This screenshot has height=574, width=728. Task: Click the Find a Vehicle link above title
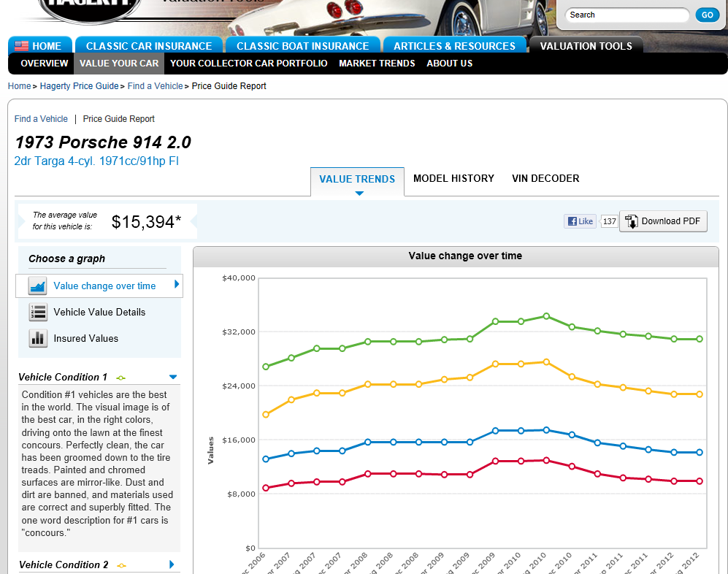tap(41, 119)
